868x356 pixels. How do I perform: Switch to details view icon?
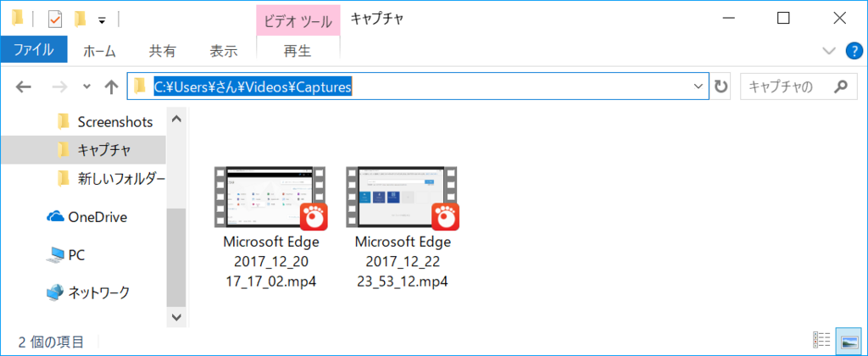(x=821, y=339)
